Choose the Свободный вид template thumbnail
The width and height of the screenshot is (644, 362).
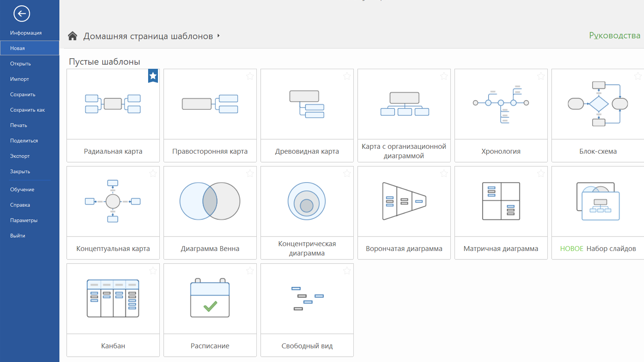[x=307, y=298]
